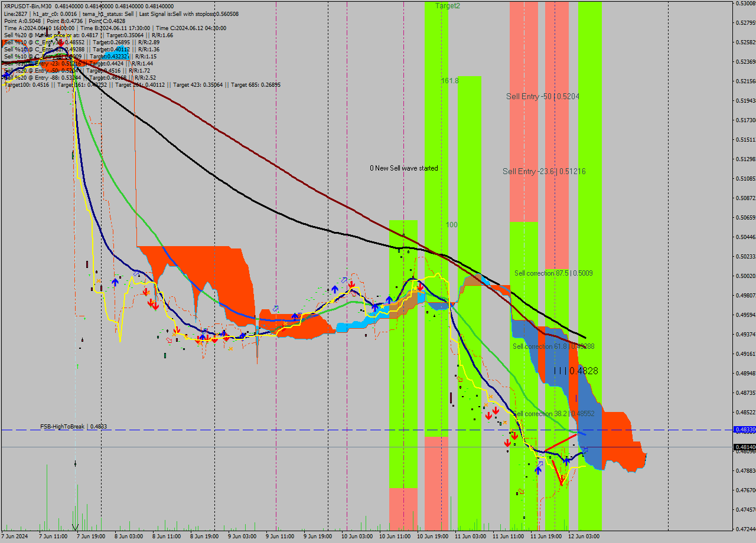
Task: Click the 0.48735 value on price scale
Action: [x=746, y=392]
